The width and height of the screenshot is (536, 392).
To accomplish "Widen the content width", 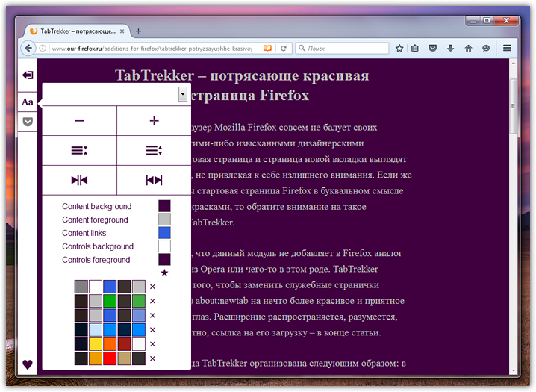I will tap(155, 180).
